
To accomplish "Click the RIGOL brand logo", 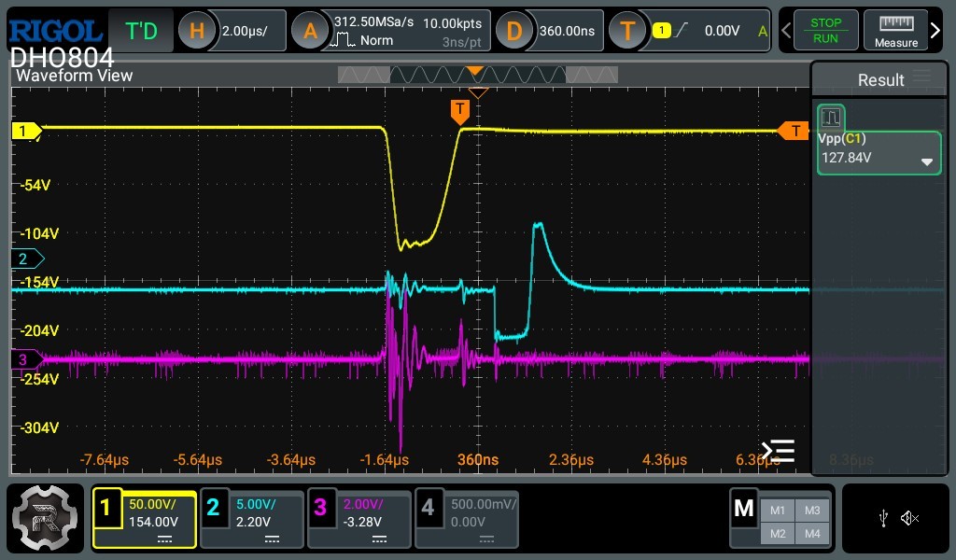I will 55,31.
